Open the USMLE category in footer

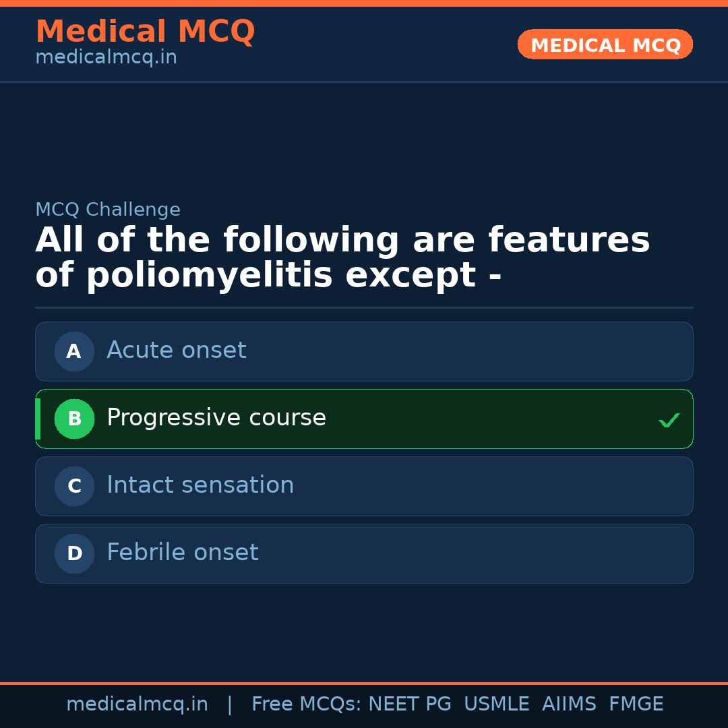(497, 704)
